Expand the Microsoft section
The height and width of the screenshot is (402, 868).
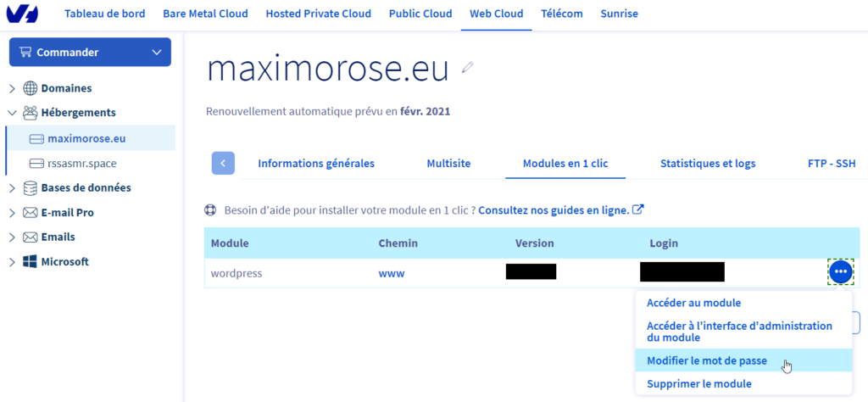click(12, 261)
